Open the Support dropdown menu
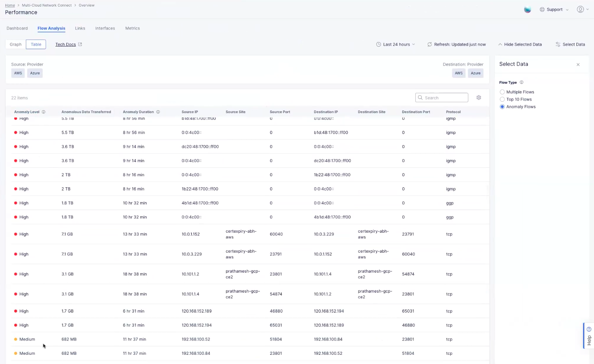Screen dimensions: 594x364 (x=554, y=10)
